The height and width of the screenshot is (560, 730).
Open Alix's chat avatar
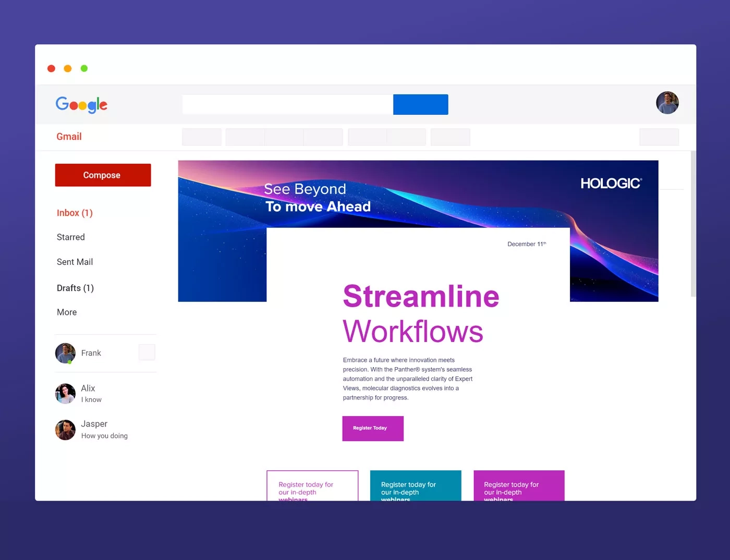(65, 394)
